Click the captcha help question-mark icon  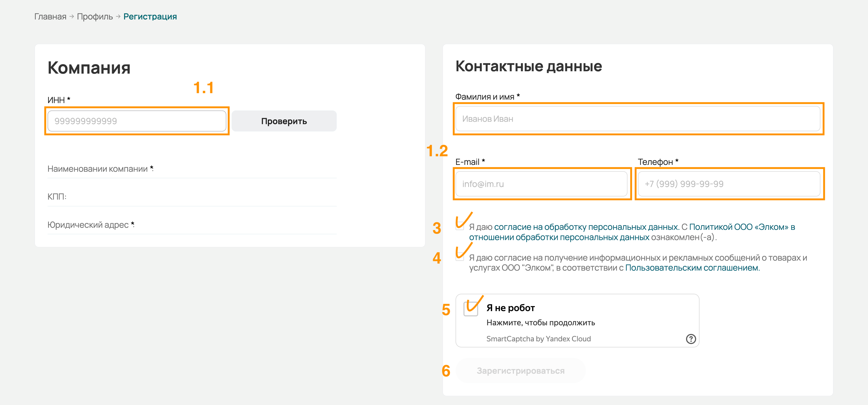click(691, 338)
